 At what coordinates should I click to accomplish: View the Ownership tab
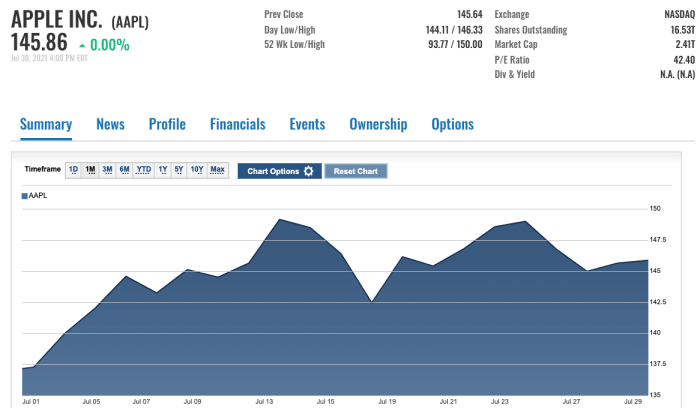click(378, 125)
